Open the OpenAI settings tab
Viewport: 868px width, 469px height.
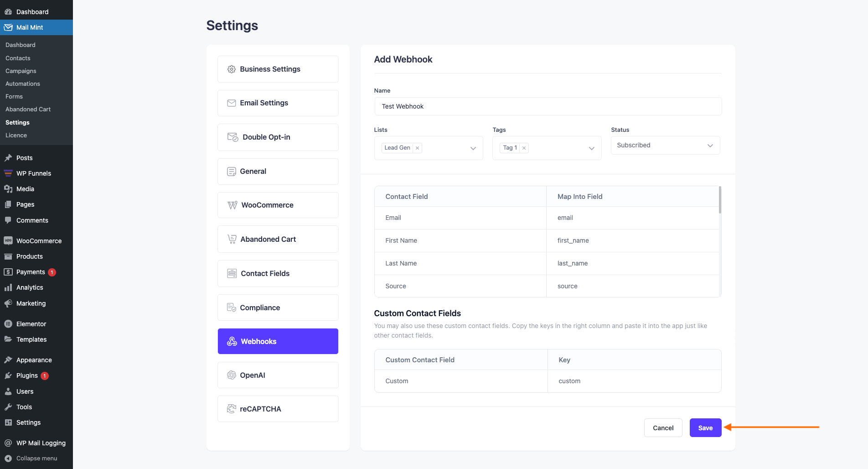pos(278,375)
